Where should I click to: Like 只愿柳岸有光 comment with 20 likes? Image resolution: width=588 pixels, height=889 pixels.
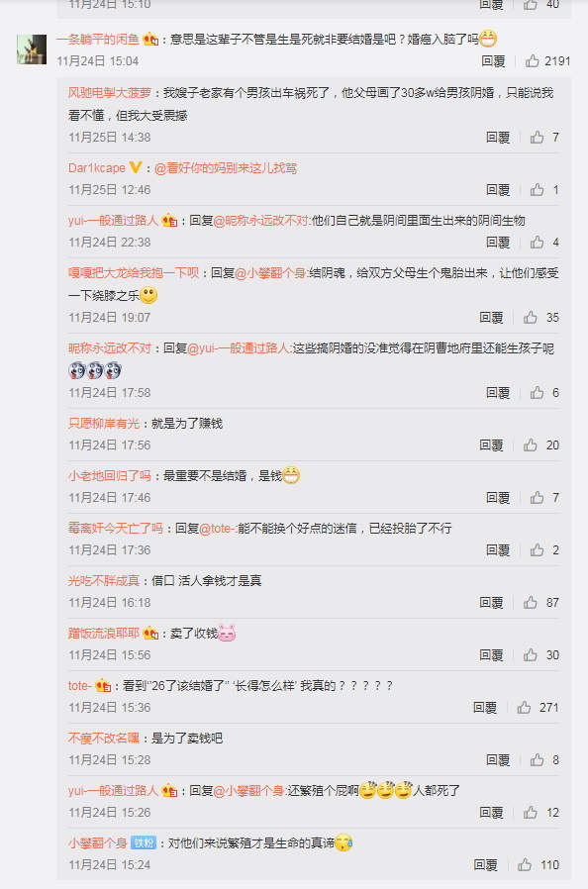(531, 445)
